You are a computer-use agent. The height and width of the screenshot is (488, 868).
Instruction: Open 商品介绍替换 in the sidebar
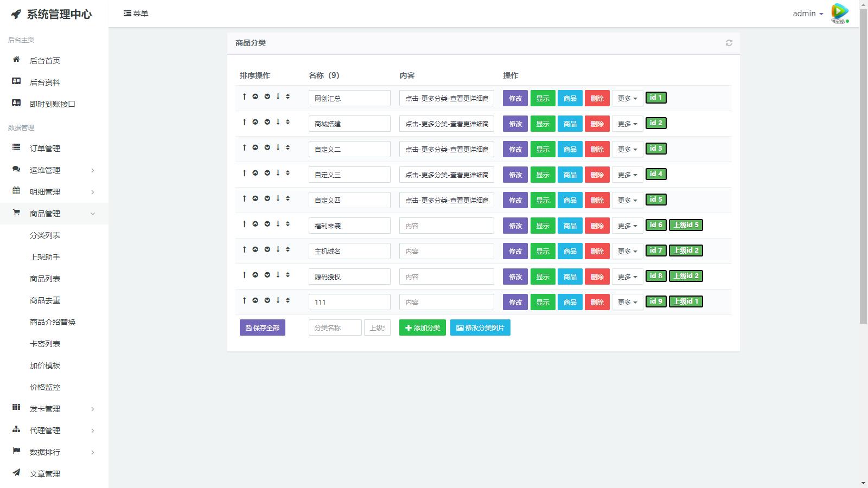pos(53,322)
